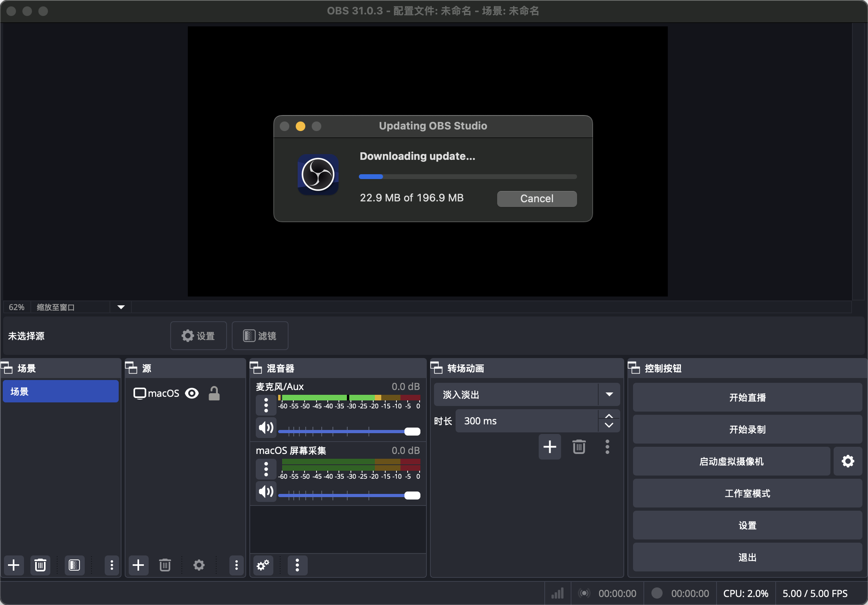Add a new scene with plus icon
868x605 pixels.
(x=14, y=565)
